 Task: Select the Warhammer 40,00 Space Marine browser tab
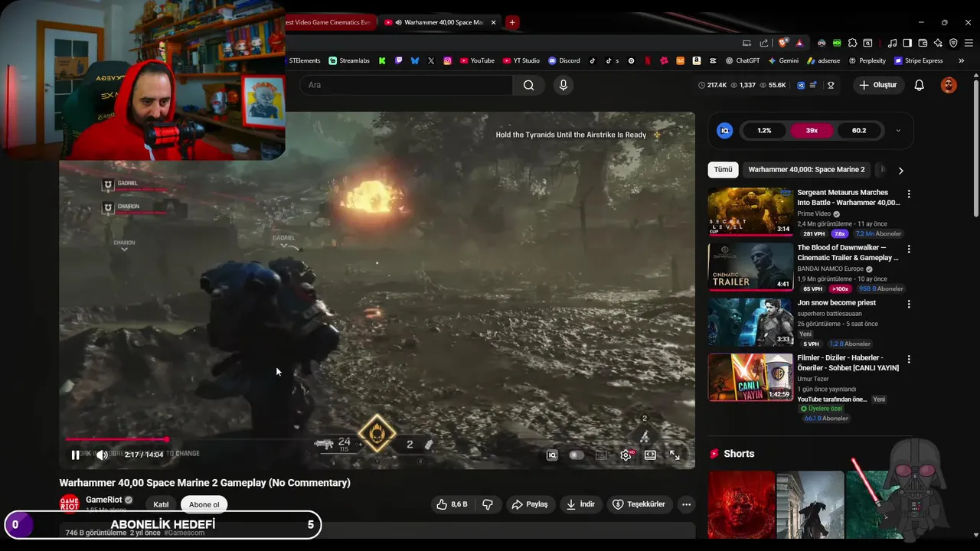[436, 22]
